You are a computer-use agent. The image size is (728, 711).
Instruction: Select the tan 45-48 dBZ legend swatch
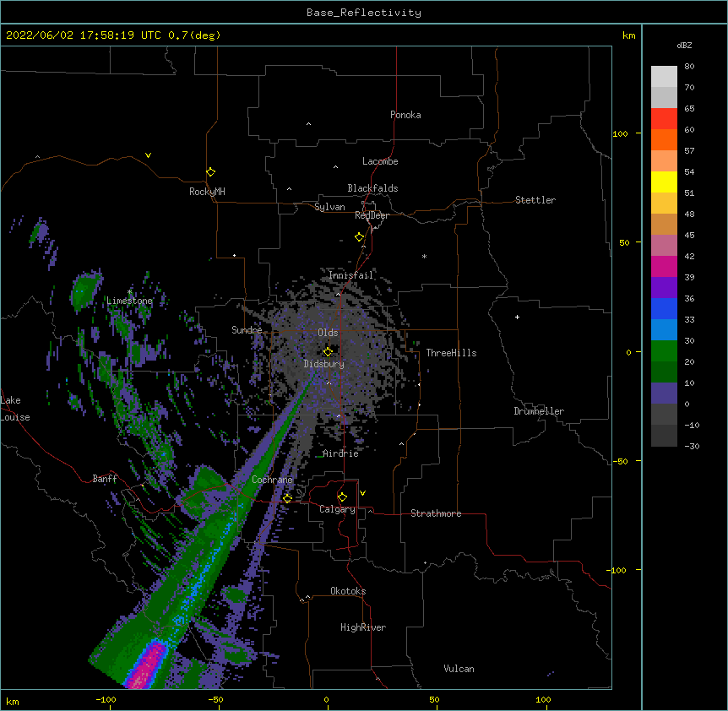tap(664, 224)
